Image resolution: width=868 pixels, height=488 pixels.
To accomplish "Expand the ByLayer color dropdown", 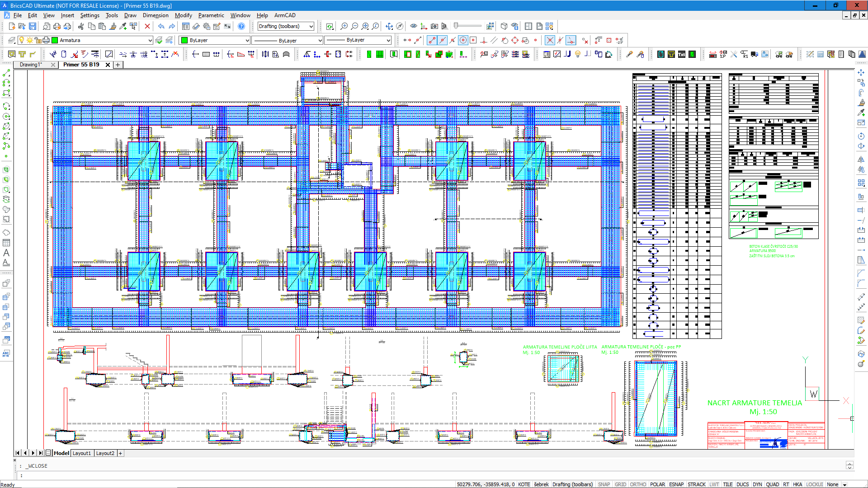I will [x=247, y=40].
